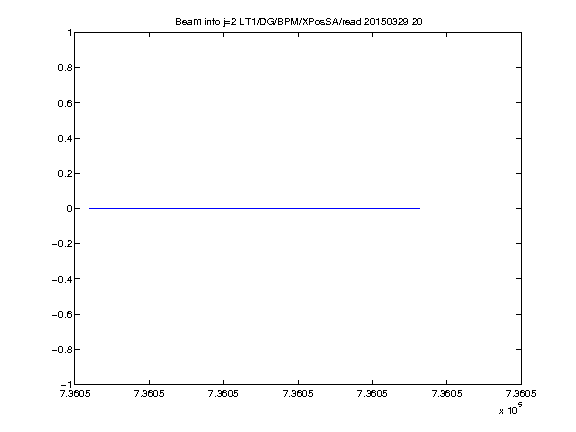Screen dimensions: 576x432
Task: Click the y-axis tick label -0.2
Action: [61, 244]
